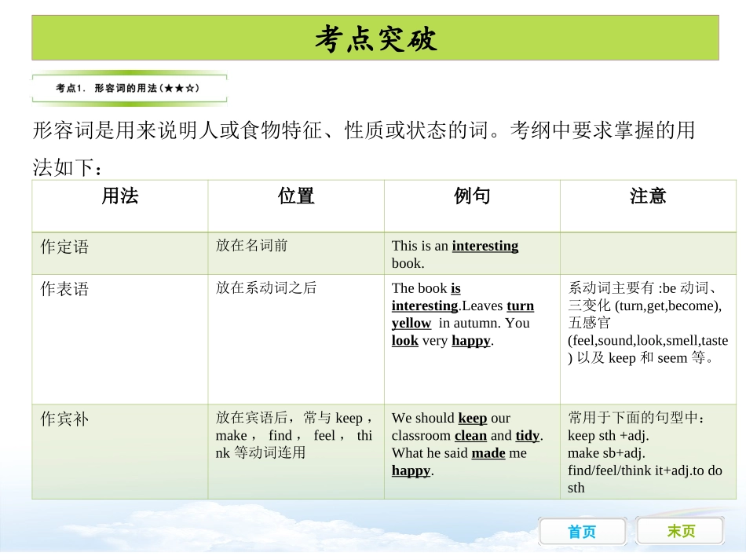Click the 作宾补 table cell
The height and width of the screenshot is (560, 746).
[x=120, y=452]
